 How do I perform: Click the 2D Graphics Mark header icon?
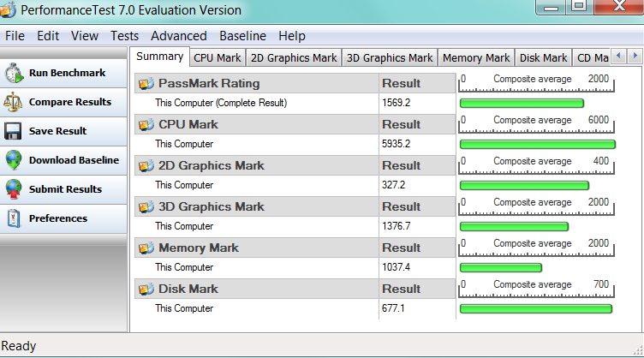click(x=146, y=165)
